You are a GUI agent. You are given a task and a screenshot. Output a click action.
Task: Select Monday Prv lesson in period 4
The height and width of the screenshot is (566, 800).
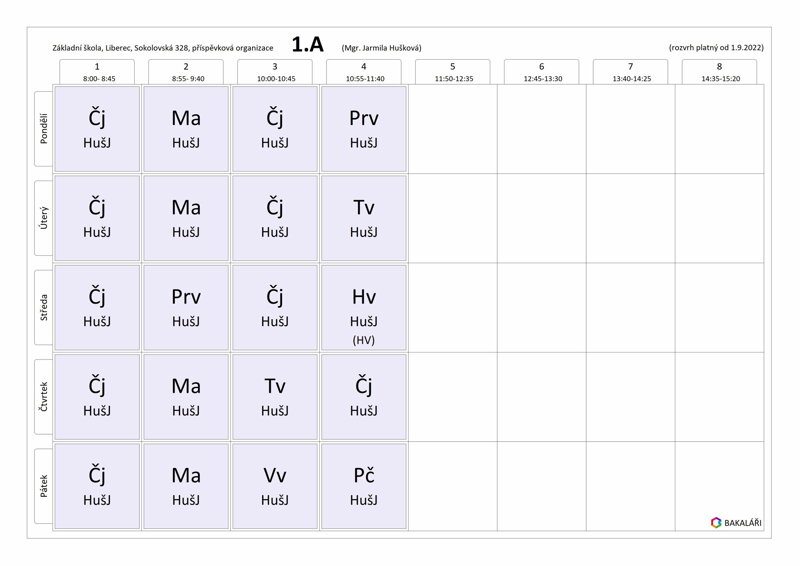tap(364, 129)
